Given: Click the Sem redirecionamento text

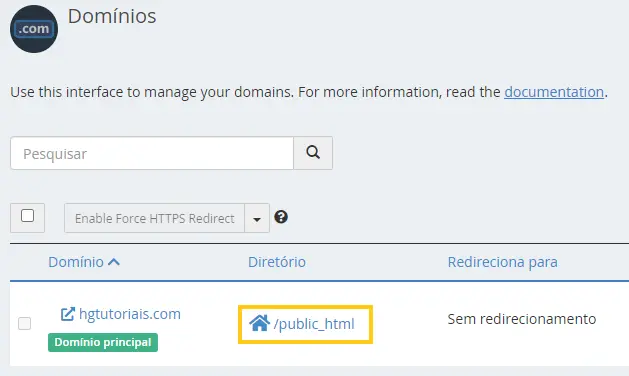Looking at the screenshot, I should click(522, 319).
